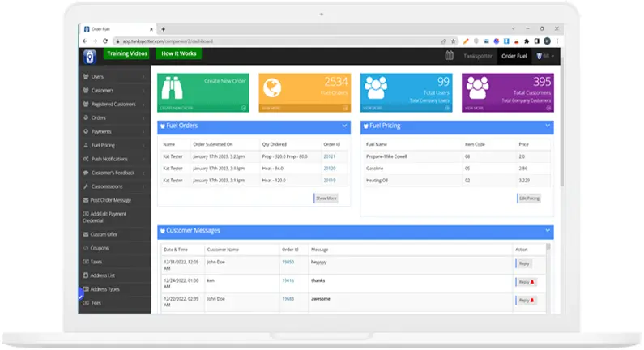Click the browser back arrow

[85, 41]
